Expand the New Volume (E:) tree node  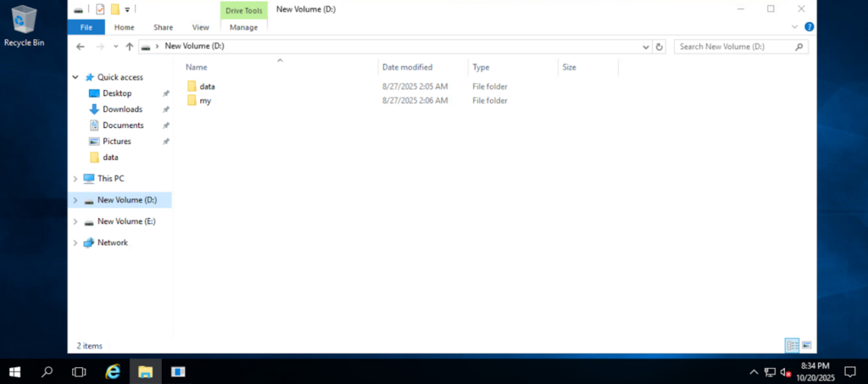pos(75,222)
